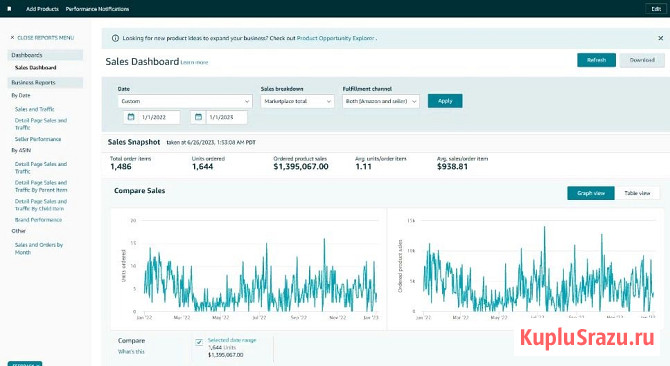Screen dimensions: 670x366
Task: Open Detail Page Sales and Traffic under By Date
Action: point(41,124)
